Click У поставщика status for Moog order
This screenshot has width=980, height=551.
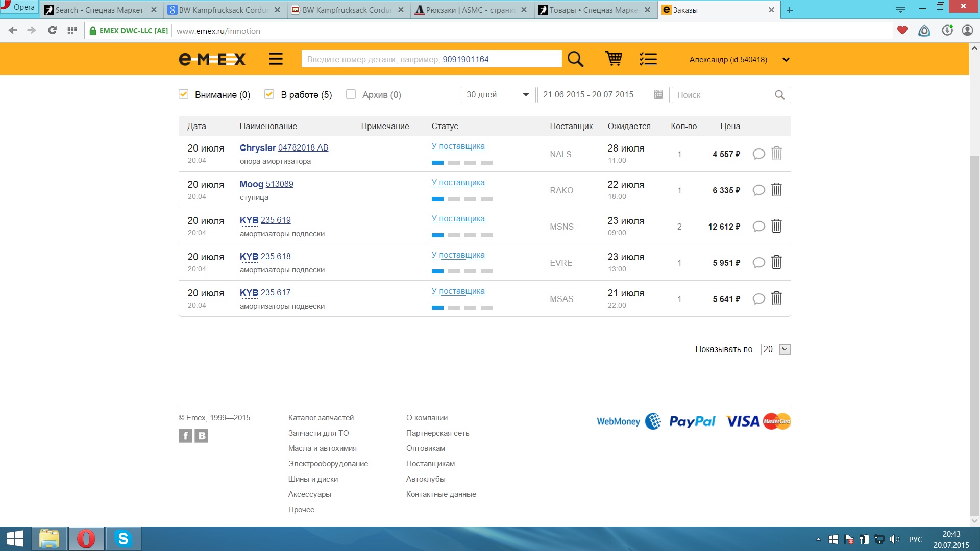(x=458, y=182)
